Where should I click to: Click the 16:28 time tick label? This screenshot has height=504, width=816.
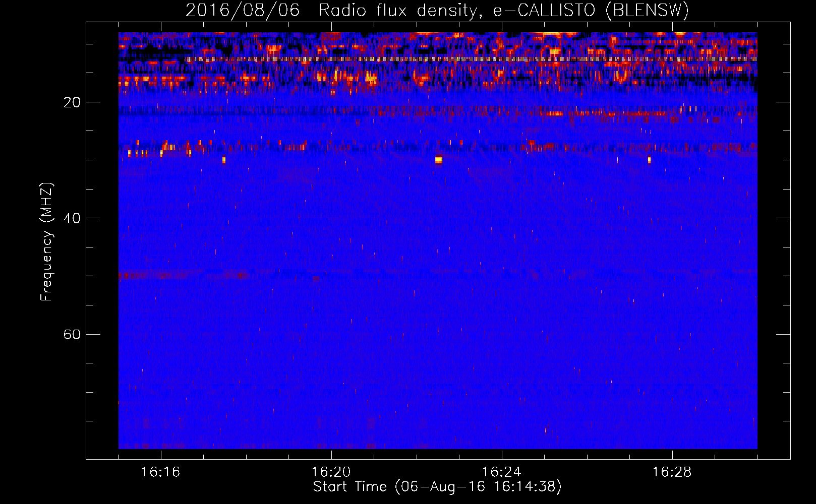[672, 472]
